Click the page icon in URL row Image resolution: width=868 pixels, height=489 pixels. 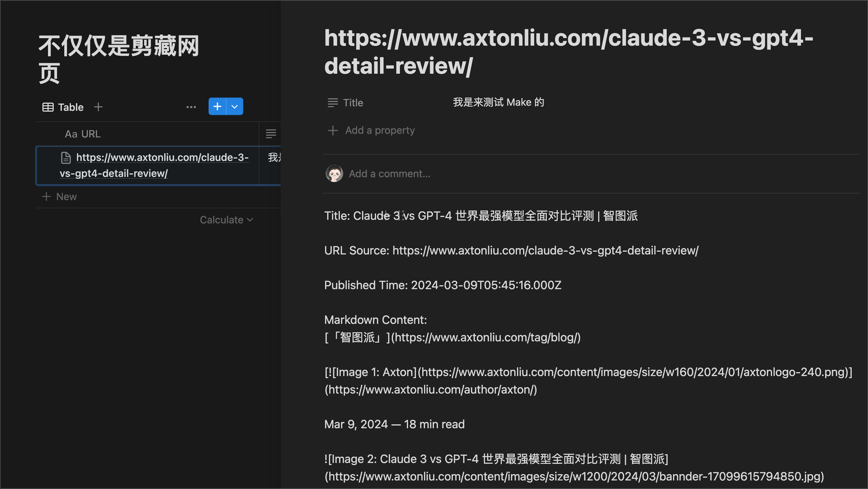[x=66, y=158]
